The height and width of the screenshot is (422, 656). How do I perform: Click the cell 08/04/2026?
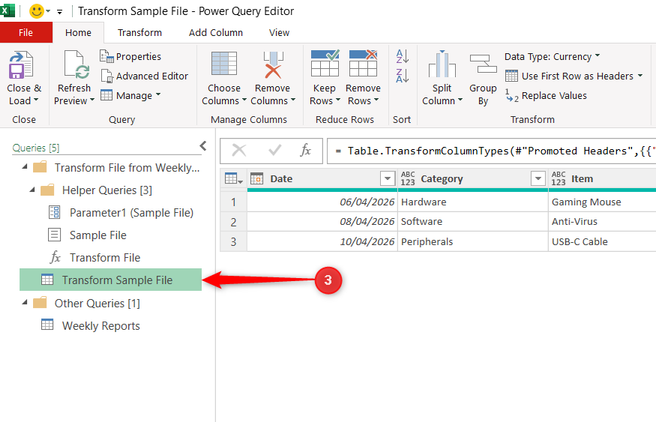pyautogui.click(x=322, y=222)
